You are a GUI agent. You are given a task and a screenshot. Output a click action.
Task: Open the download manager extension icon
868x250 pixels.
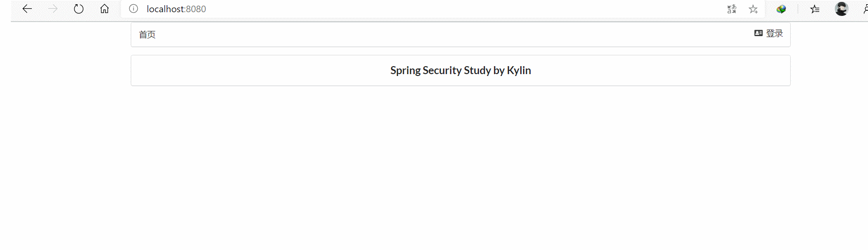point(781,9)
